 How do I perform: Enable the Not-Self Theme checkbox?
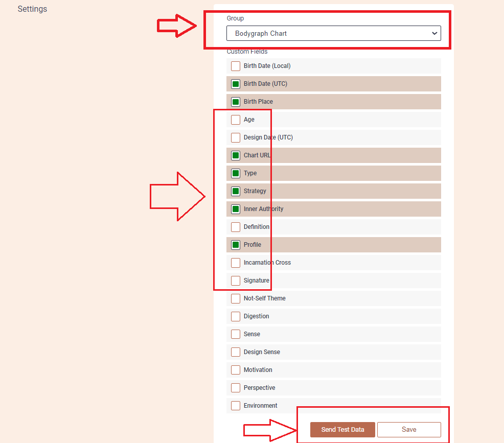(236, 299)
